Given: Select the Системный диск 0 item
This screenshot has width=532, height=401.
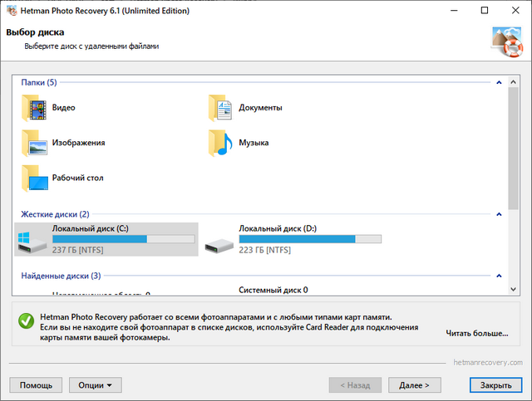Looking at the screenshot, I should pyautogui.click(x=273, y=291).
